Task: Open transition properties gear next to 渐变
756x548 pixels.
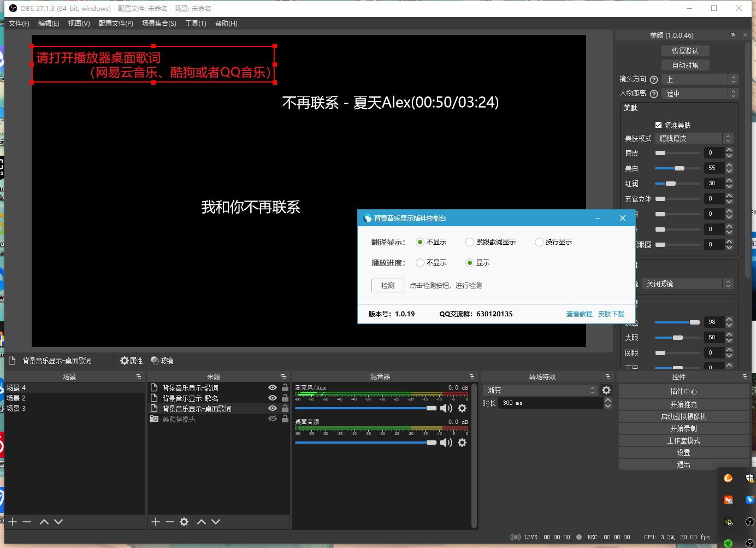Action: (x=606, y=390)
